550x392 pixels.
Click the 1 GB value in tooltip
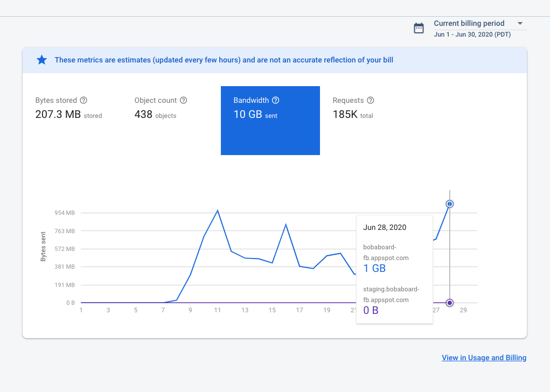point(374,269)
